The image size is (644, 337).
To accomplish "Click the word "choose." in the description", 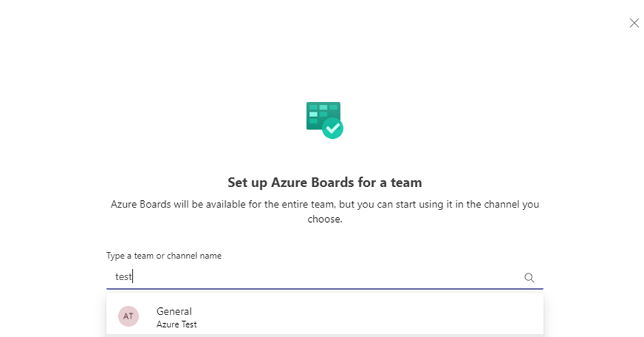I will point(324,219).
